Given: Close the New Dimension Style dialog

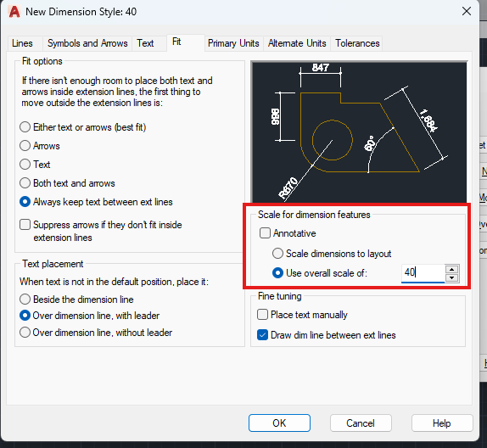Looking at the screenshot, I should [467, 11].
